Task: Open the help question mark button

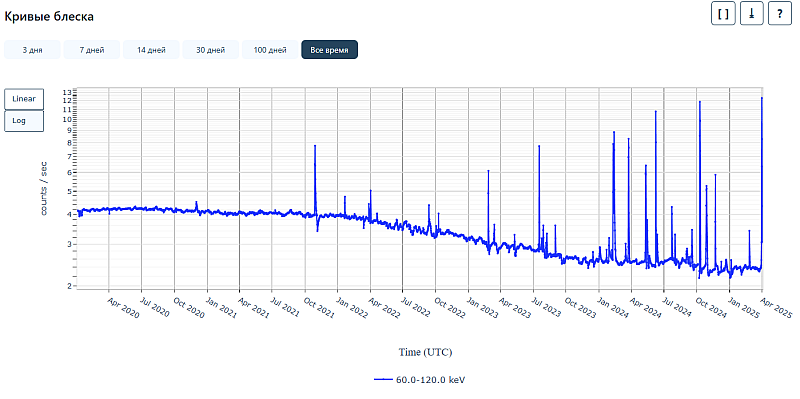Action: (780, 14)
